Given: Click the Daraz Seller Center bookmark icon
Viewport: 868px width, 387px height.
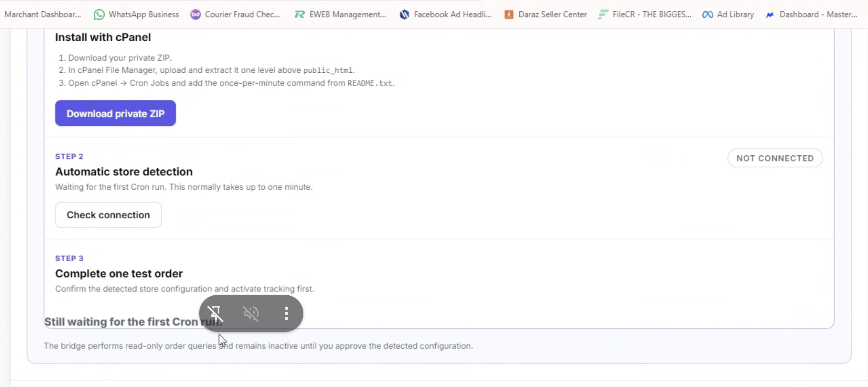Looking at the screenshot, I should [509, 15].
